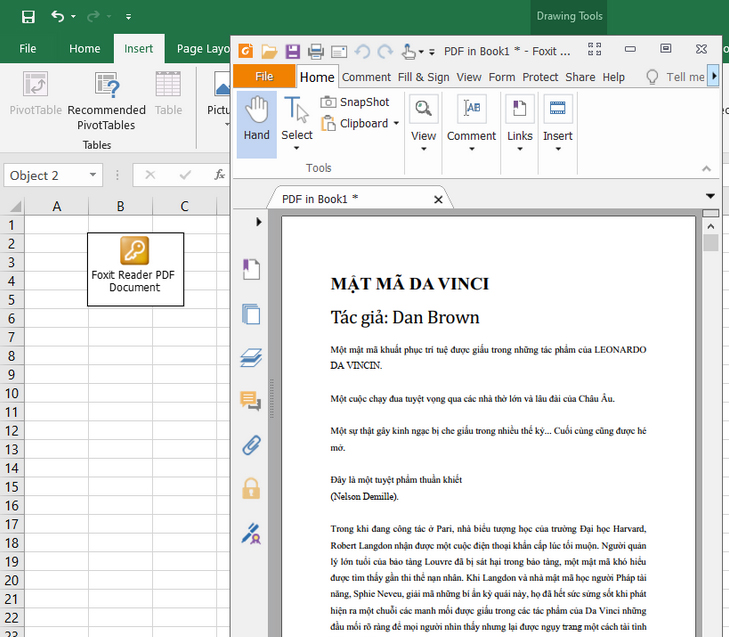Open the Foxit Protect tab
This screenshot has height=637, width=729.
(x=540, y=77)
